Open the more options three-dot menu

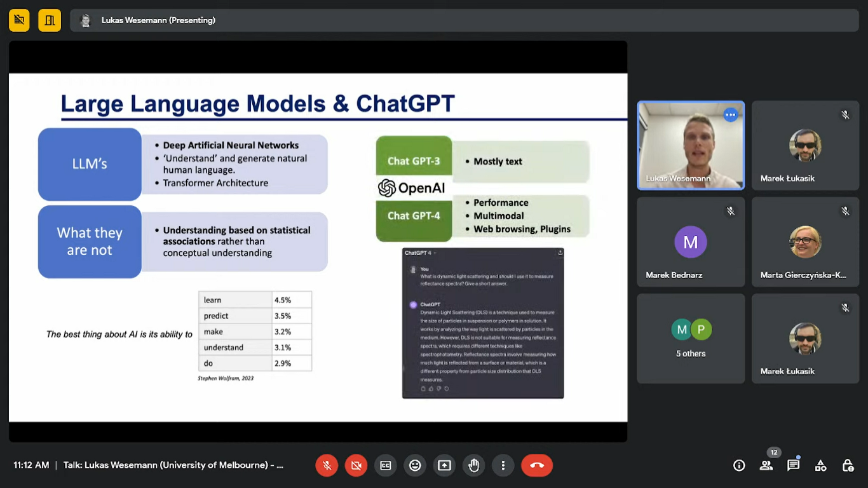[x=503, y=466]
